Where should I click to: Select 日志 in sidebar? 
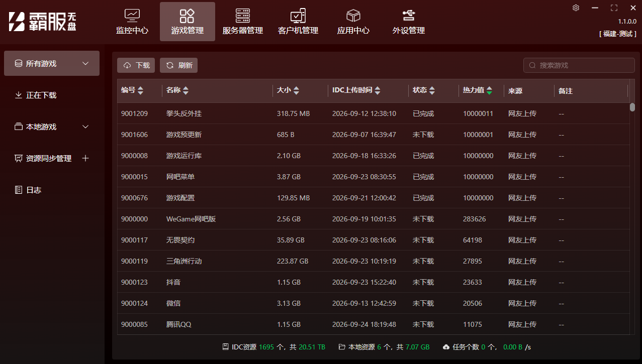click(x=52, y=190)
